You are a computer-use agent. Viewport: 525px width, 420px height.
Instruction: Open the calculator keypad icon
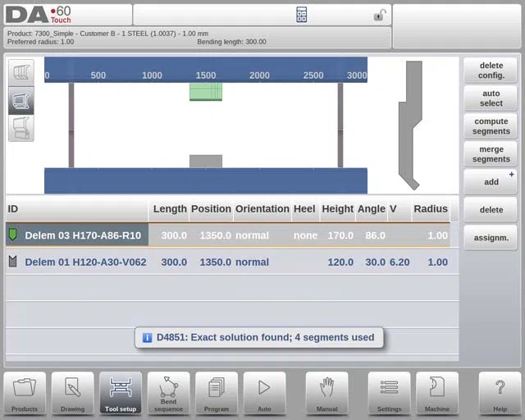301,15
